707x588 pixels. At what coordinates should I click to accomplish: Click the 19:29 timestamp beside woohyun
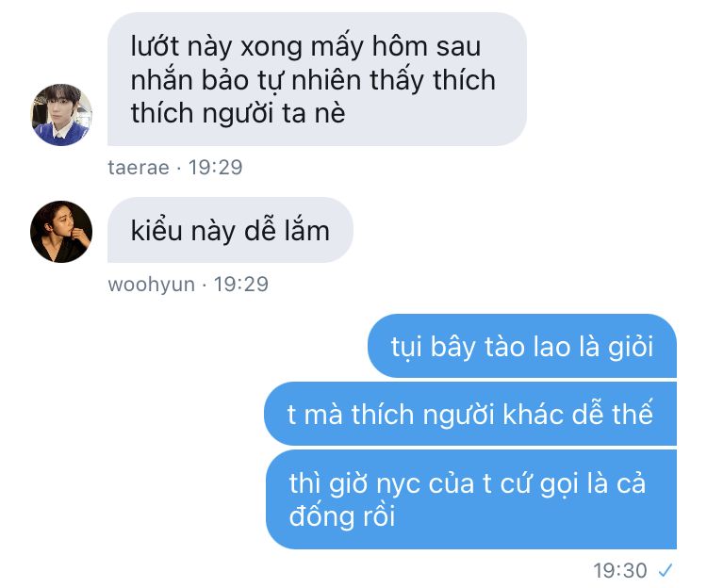pyautogui.click(x=241, y=285)
